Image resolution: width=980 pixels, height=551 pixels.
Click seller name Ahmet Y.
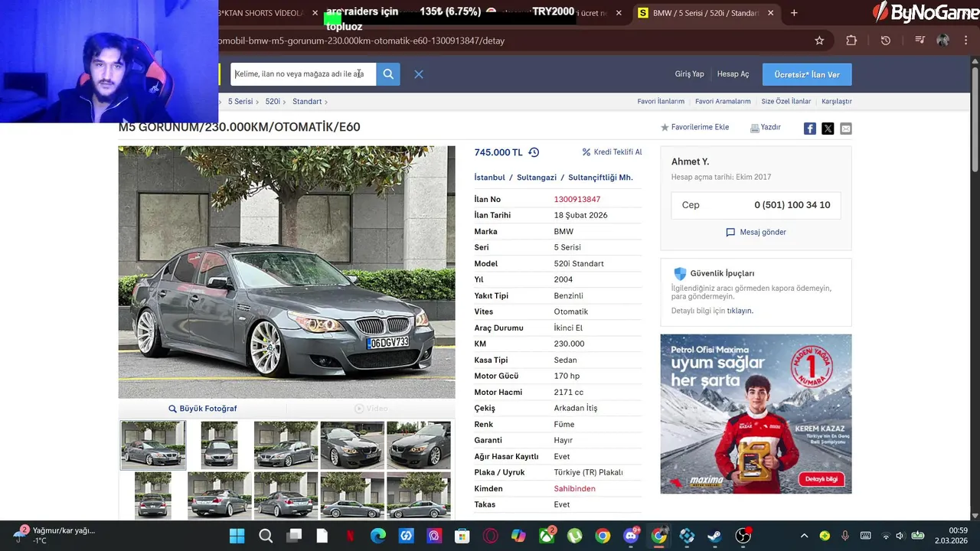[x=691, y=161]
